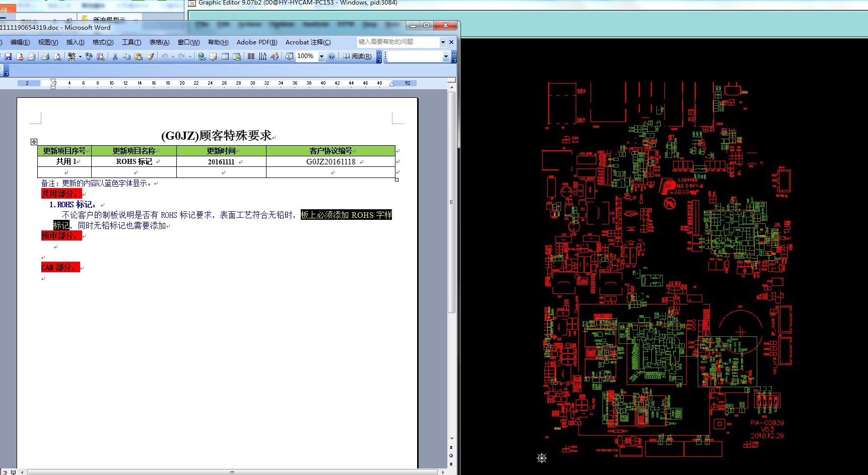Click the Insert Table grid icon

pos(225,56)
